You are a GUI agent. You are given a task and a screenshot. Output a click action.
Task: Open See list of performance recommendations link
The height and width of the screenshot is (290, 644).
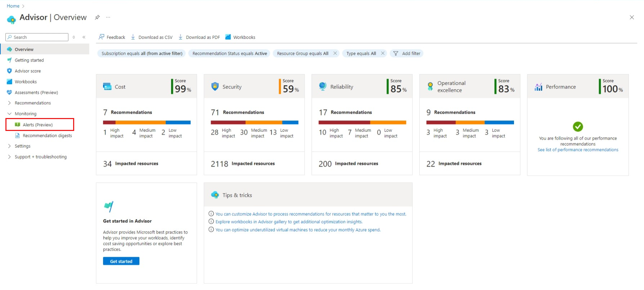click(x=578, y=150)
